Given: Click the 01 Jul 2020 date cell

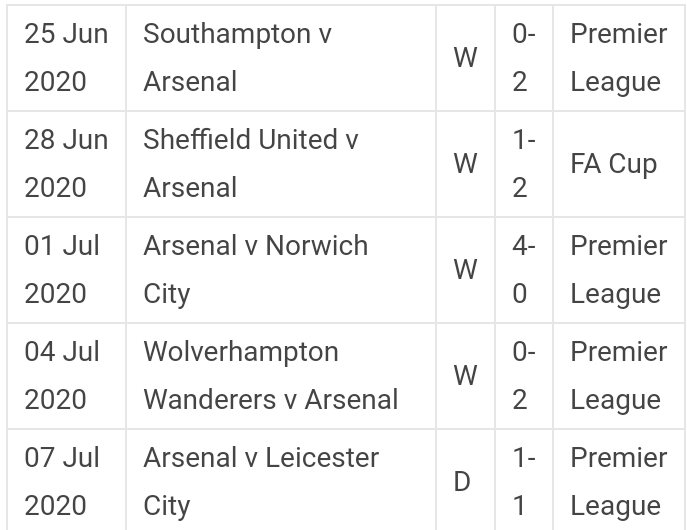Looking at the screenshot, I should click(x=62, y=270).
